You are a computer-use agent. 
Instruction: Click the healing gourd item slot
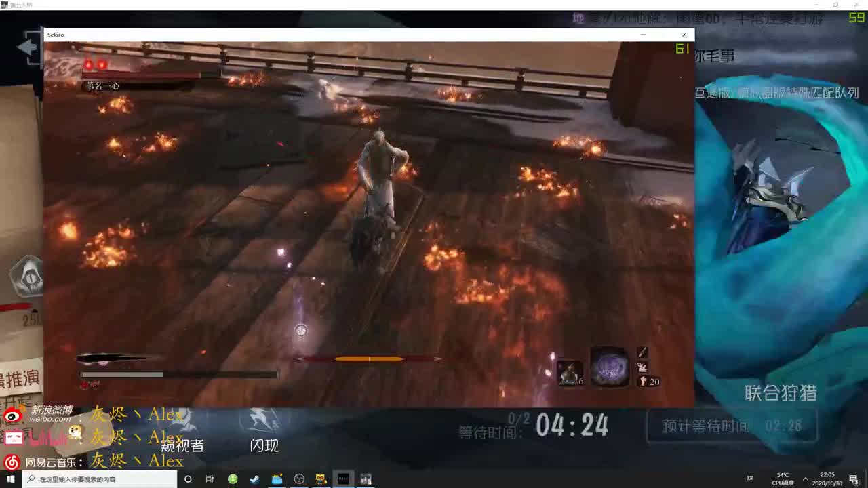click(x=570, y=373)
